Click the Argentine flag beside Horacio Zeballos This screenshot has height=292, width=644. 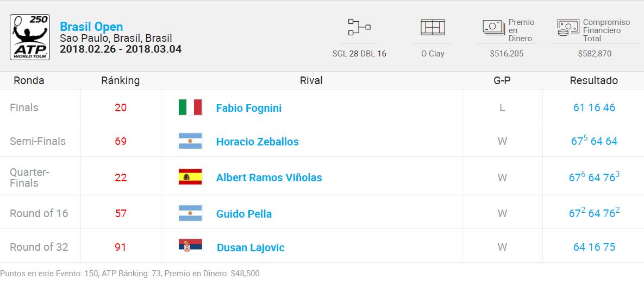[x=190, y=141]
